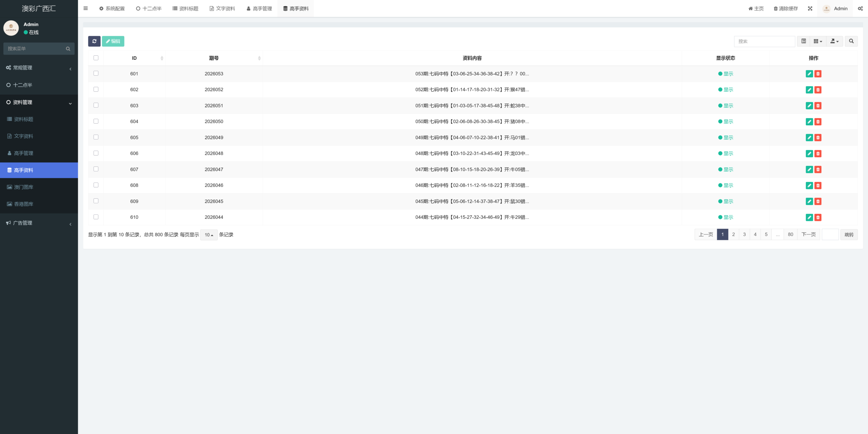The image size is (868, 434).
Task: Click the refresh table icon button
Action: 94,41
